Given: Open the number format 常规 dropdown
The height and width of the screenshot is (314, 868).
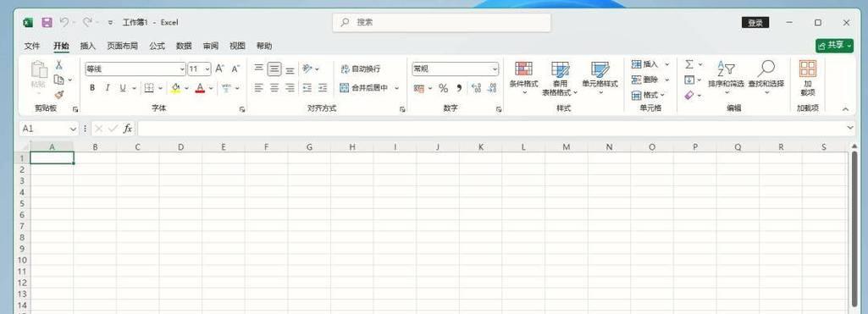Looking at the screenshot, I should click(495, 69).
